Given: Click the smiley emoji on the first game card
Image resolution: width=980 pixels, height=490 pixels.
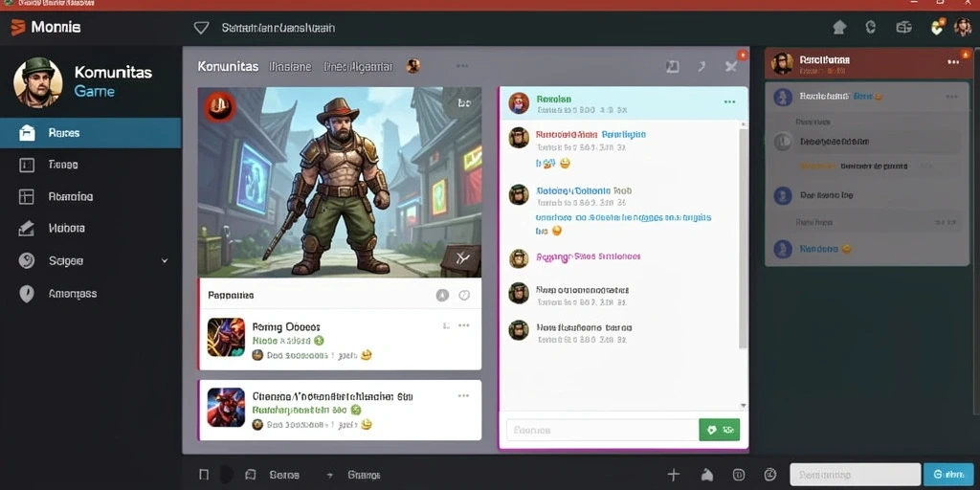Looking at the screenshot, I should point(367,355).
